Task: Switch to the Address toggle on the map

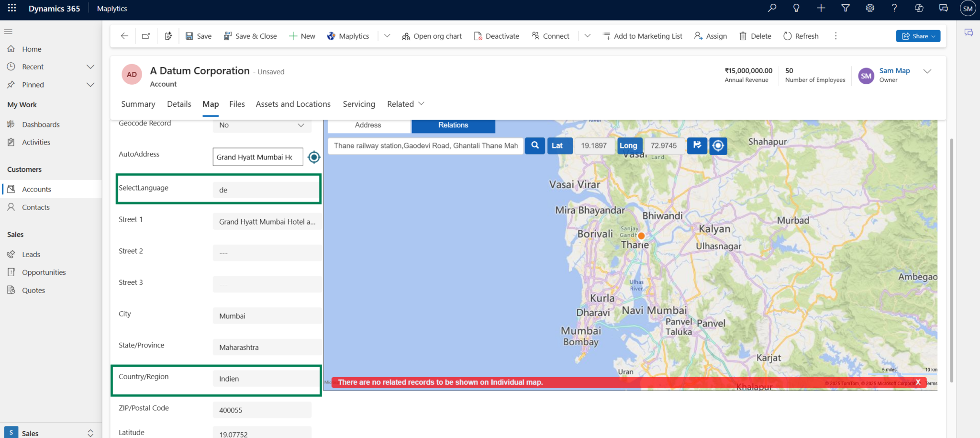Action: pos(368,125)
